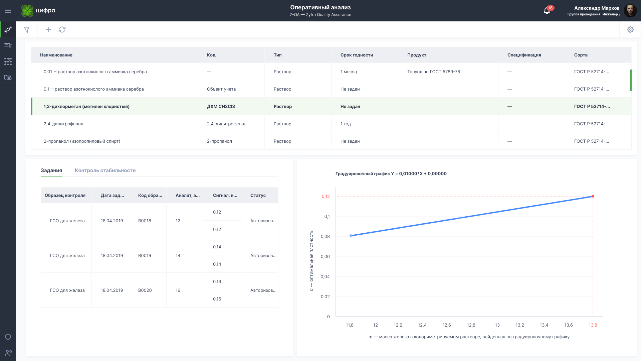The image size is (644, 361).
Task: Click the Градуировочный график title
Action: [391, 174]
